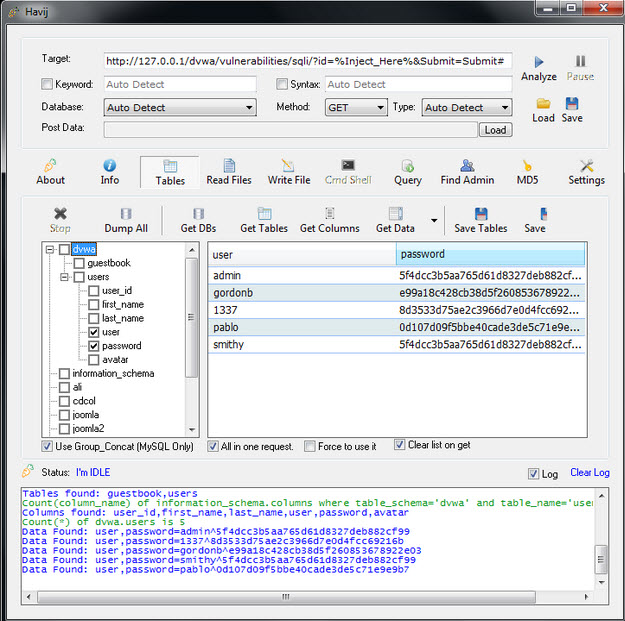
Task: Click the Load folder icon
Action: 543,104
